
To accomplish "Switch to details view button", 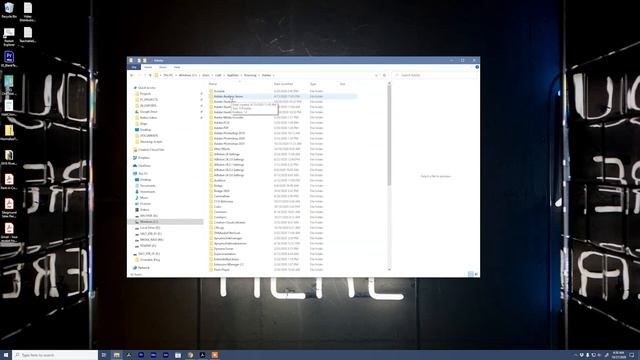I will [x=470, y=274].
